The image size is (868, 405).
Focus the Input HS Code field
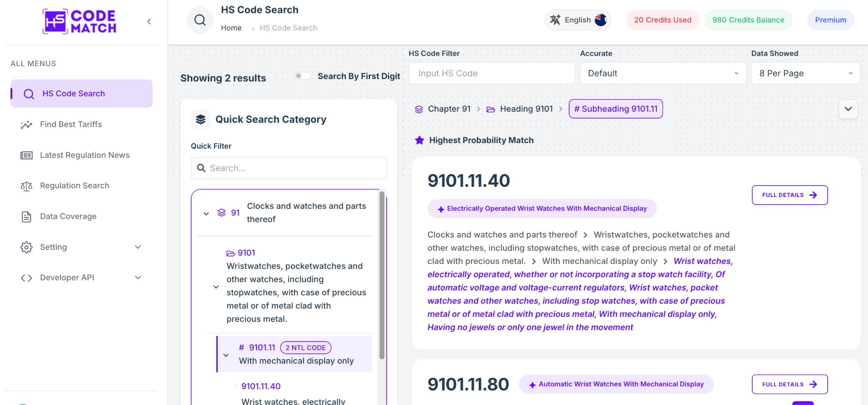coord(492,73)
